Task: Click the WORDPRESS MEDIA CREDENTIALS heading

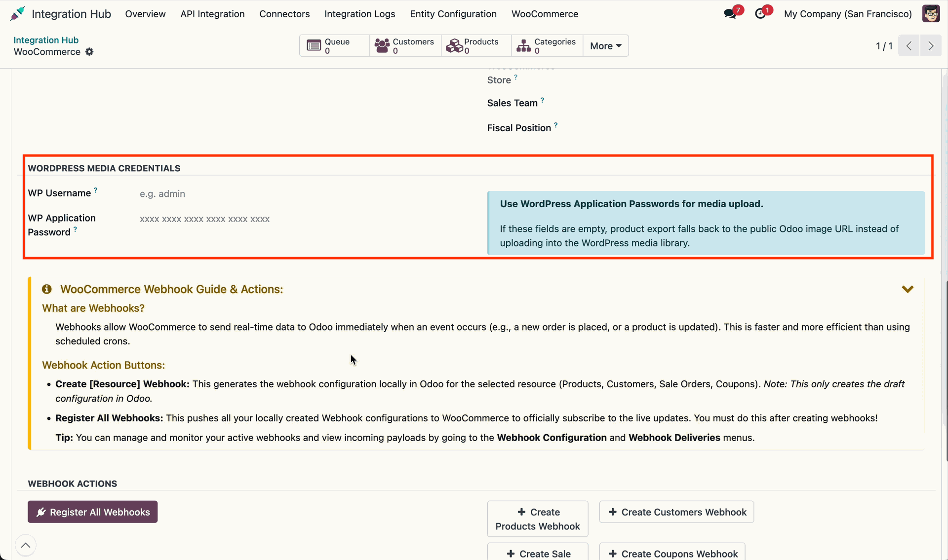Action: coord(104,168)
